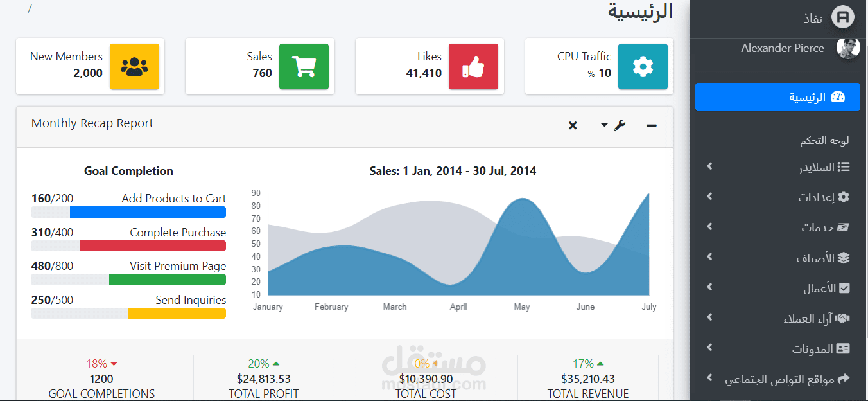
Task: Open the إعدادات menu item
Action: point(777,197)
